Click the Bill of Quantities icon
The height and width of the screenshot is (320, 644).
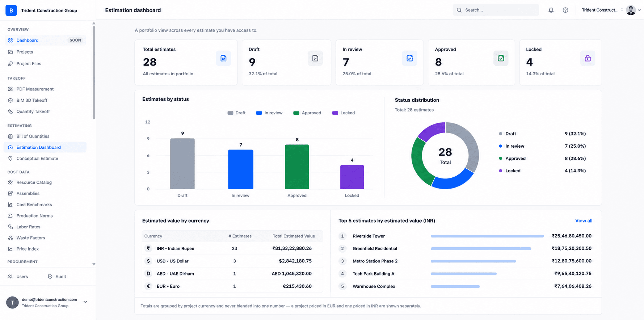(10, 136)
